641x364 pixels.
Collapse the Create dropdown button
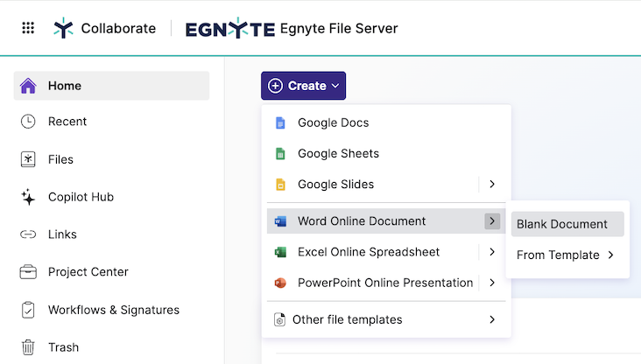[x=303, y=86]
